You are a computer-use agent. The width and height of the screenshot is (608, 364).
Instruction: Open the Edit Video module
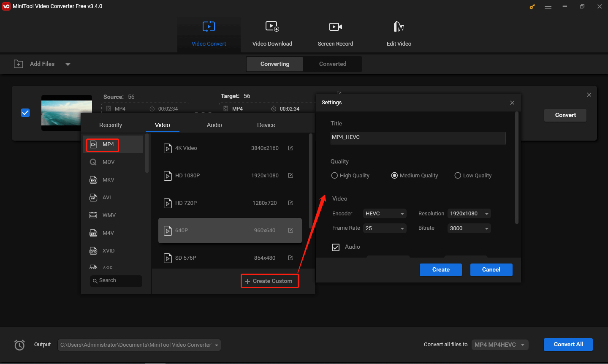coord(399,34)
